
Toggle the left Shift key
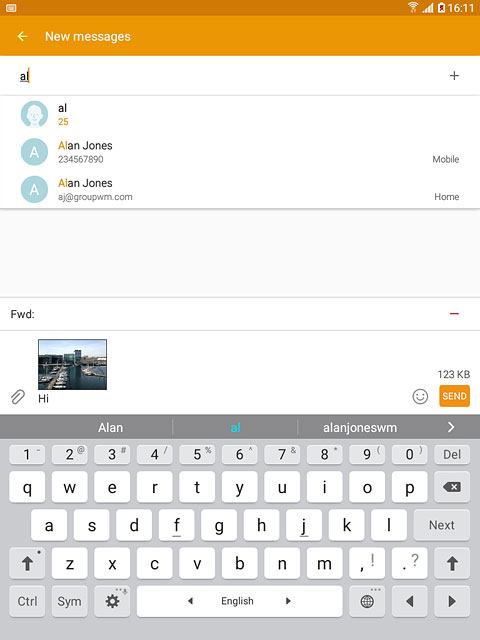[x=27, y=563]
